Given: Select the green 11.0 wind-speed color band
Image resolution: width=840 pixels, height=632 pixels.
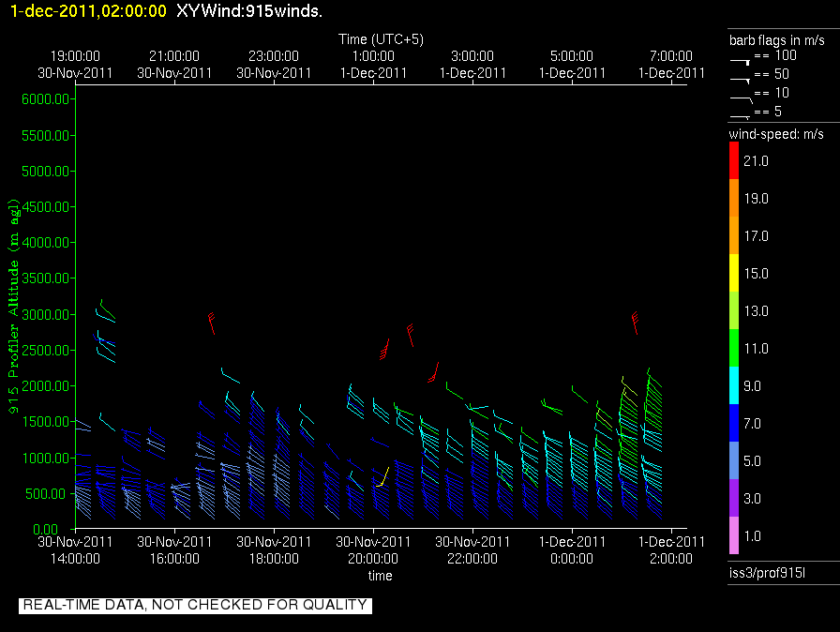Looking at the screenshot, I should coord(734,348).
